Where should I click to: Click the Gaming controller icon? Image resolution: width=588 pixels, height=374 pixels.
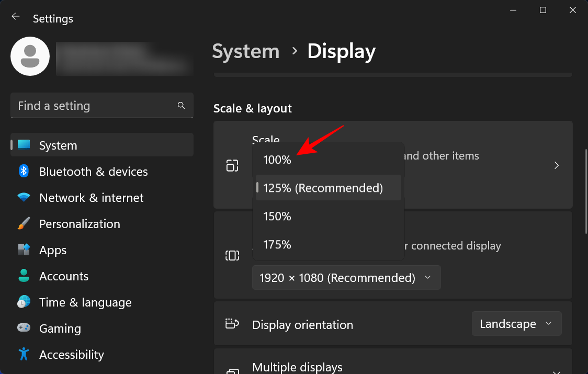24,328
